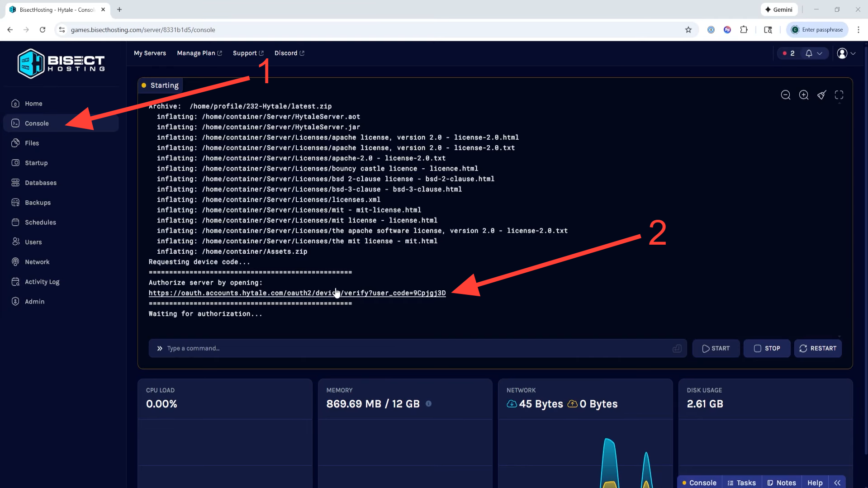Click the STOP server button
868x488 pixels.
point(767,348)
